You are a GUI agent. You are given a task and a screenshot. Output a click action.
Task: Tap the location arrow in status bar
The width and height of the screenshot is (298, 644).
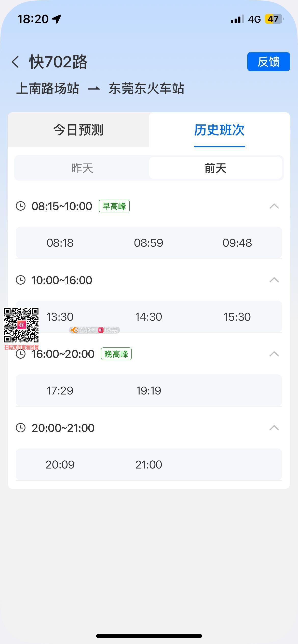[57, 19]
